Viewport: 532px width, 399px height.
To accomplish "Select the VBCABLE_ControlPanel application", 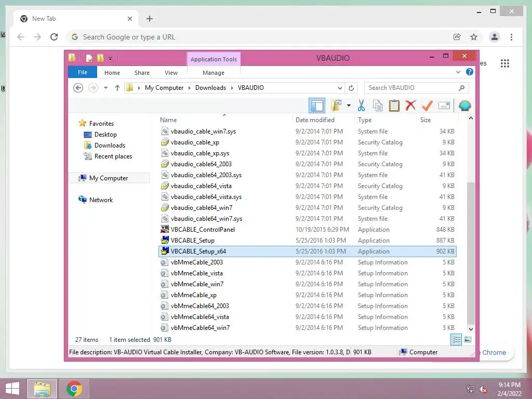I will (x=308, y=230).
